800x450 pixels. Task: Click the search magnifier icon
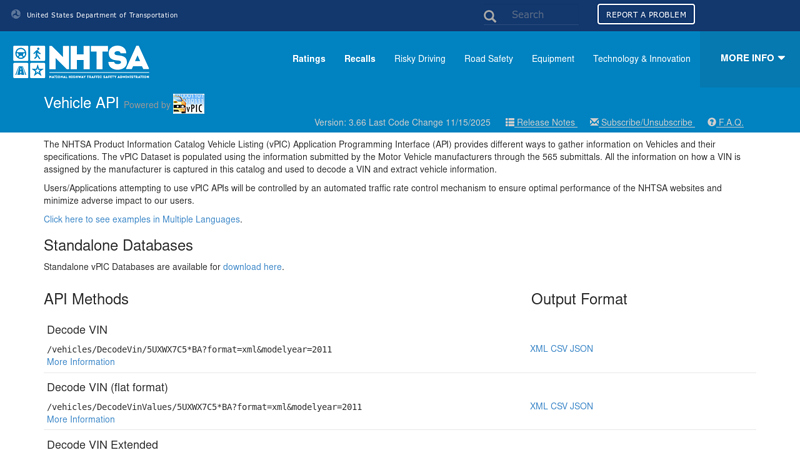tap(490, 16)
